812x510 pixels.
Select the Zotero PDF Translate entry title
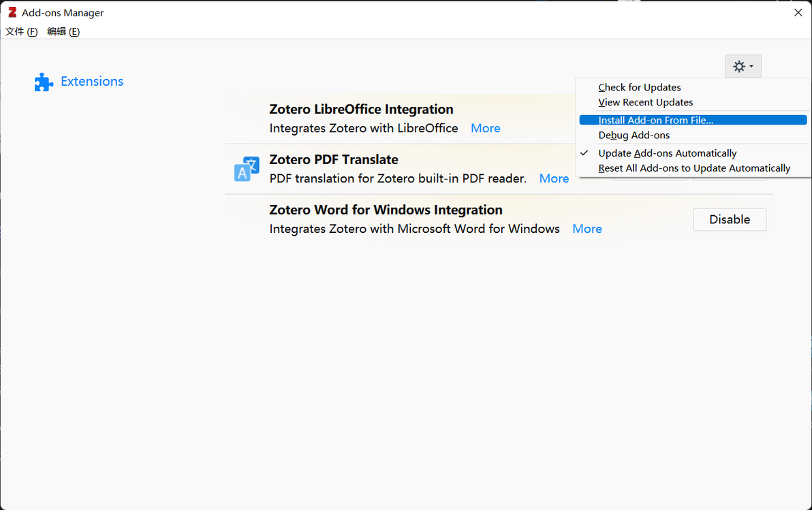coord(334,159)
